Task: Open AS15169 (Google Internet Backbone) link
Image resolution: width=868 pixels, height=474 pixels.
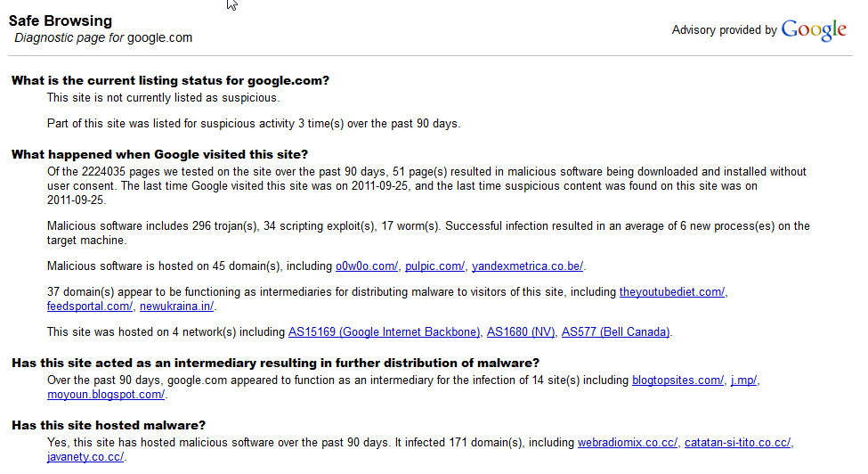Action: coord(384,332)
